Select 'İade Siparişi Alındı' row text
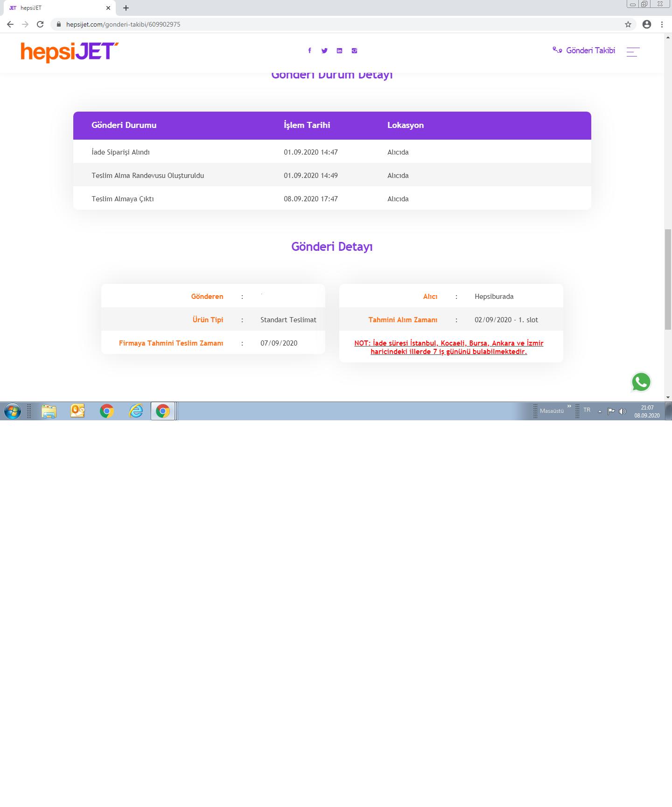Viewport: 672px width, 807px height. point(121,152)
